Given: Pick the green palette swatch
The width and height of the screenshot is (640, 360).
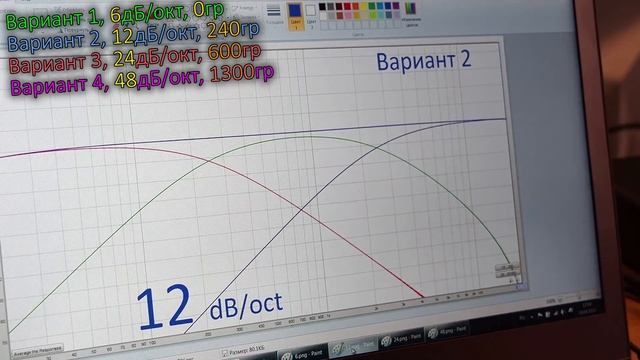Looking at the screenshot, I should coord(372,7).
